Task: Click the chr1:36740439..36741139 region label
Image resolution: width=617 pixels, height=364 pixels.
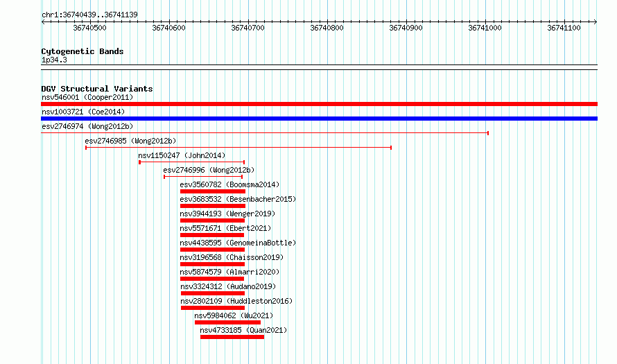Action: [89, 15]
